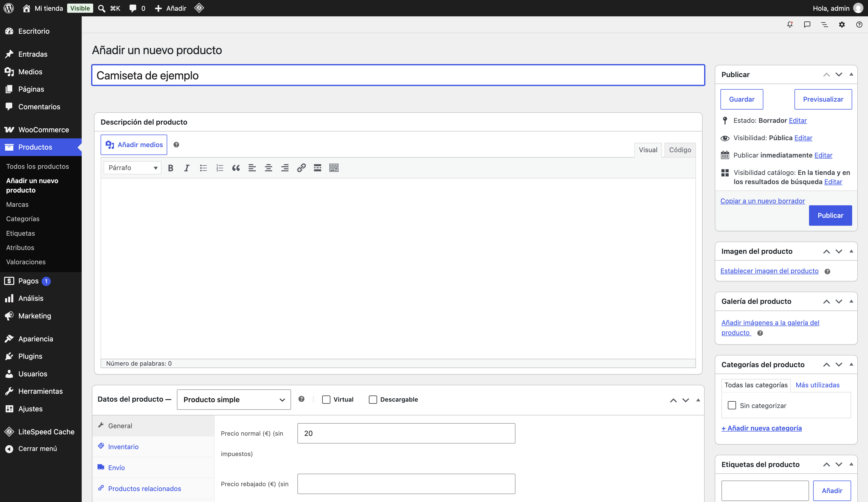This screenshot has height=502, width=868.
Task: Open the notifications bell icon
Action: tap(790, 25)
